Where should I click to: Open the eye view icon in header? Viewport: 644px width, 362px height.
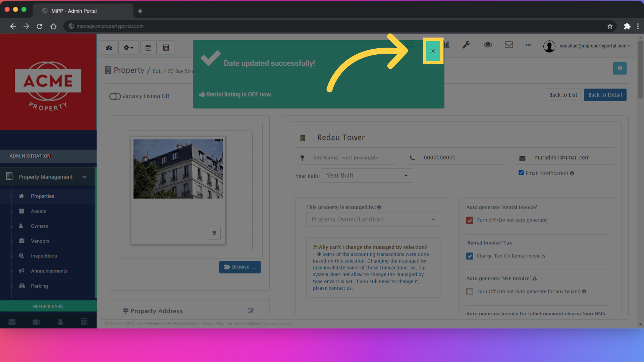point(488,45)
